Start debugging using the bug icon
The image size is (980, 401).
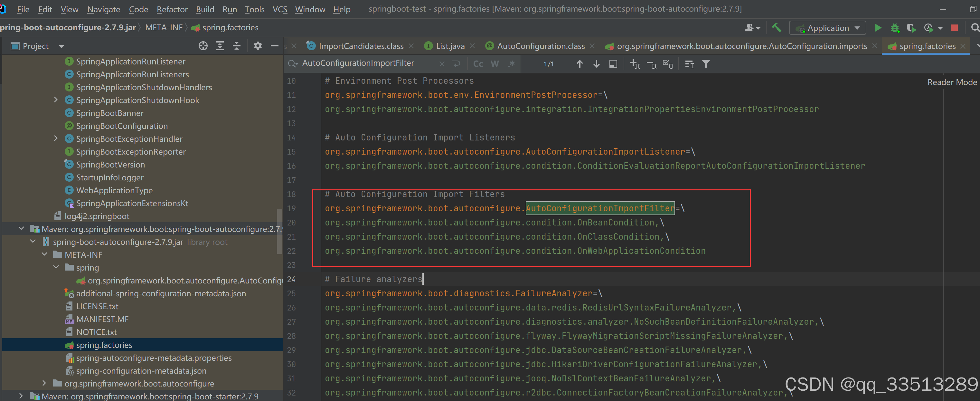[895, 27]
